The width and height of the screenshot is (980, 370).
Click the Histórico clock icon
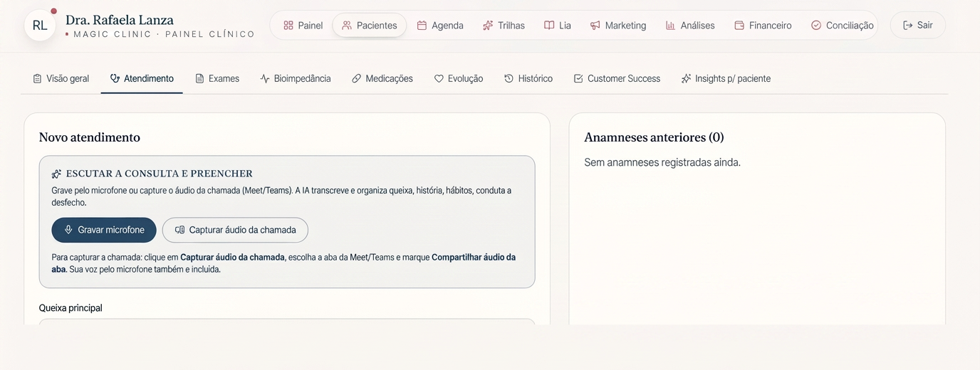coord(509,79)
